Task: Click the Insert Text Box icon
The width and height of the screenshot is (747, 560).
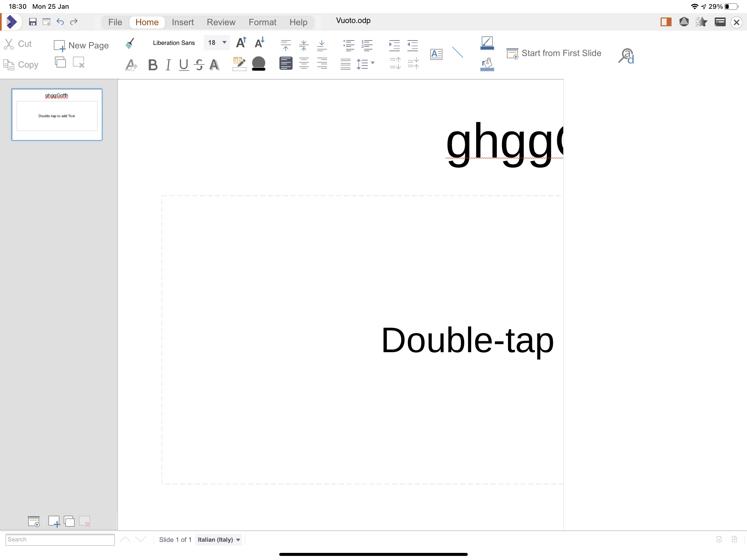Action: [436, 54]
